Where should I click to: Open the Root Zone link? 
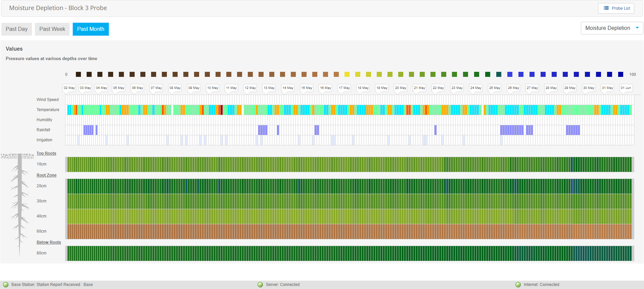click(46, 175)
